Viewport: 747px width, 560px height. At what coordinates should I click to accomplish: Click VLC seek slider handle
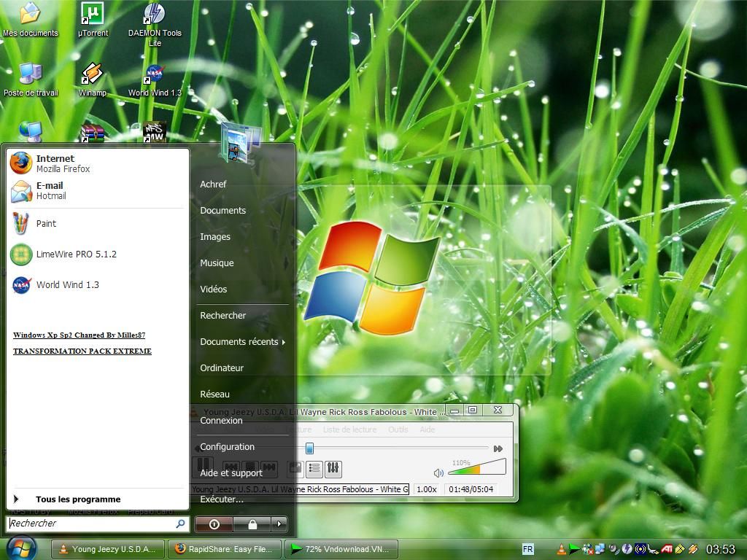tap(309, 448)
